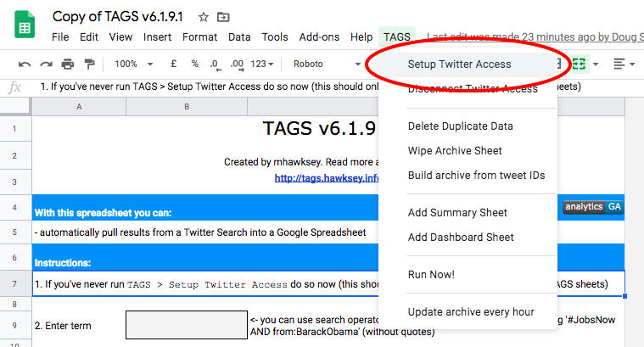Viewport: 644px width, 347px height.
Task: Open the tags.hawksey.info link
Action: click(x=327, y=178)
